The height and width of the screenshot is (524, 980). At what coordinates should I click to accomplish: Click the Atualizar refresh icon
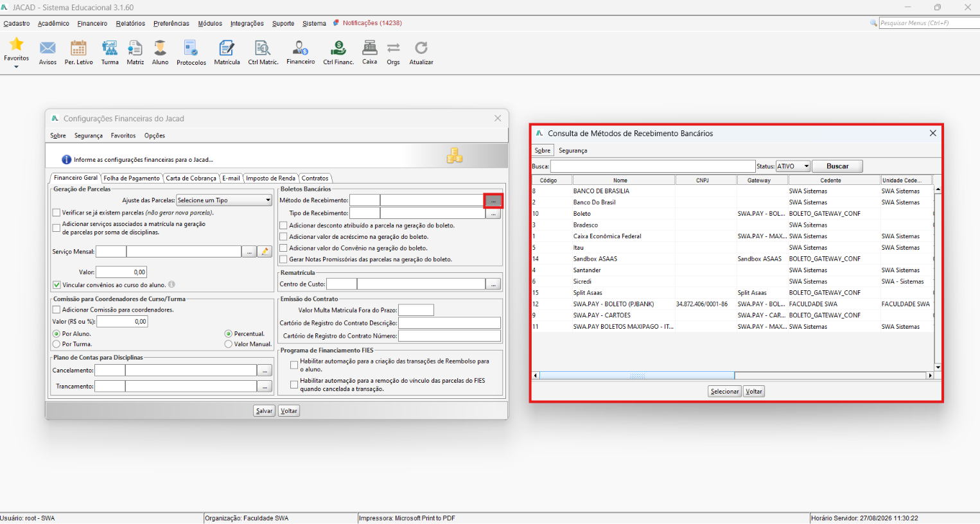[421, 48]
